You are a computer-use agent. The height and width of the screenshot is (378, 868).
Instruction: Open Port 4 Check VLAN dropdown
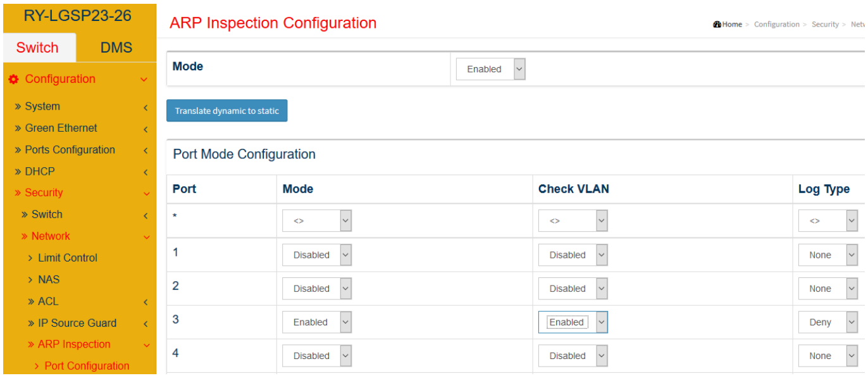pos(573,355)
